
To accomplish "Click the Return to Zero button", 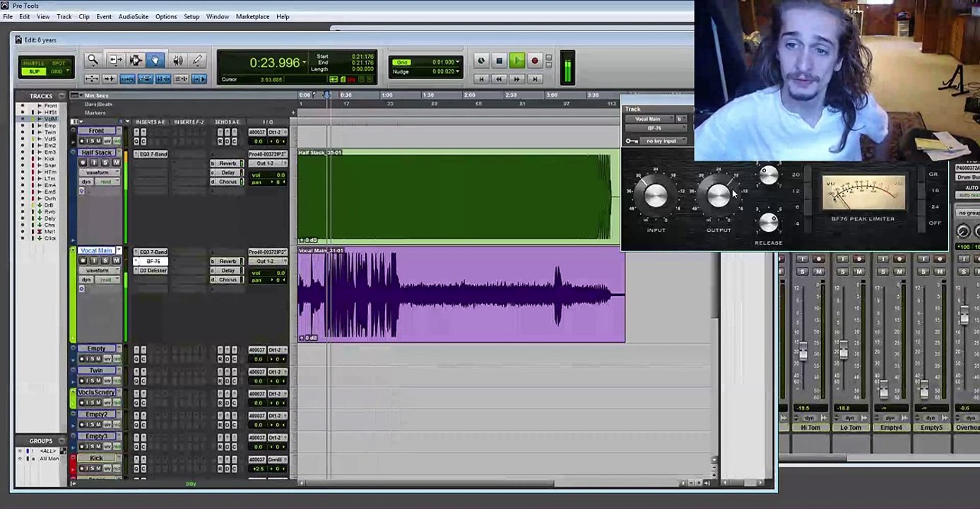I will [x=482, y=78].
